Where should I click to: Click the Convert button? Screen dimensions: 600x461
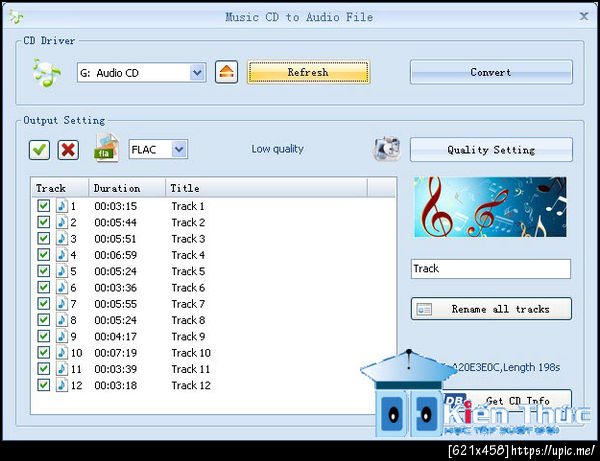[x=491, y=72]
